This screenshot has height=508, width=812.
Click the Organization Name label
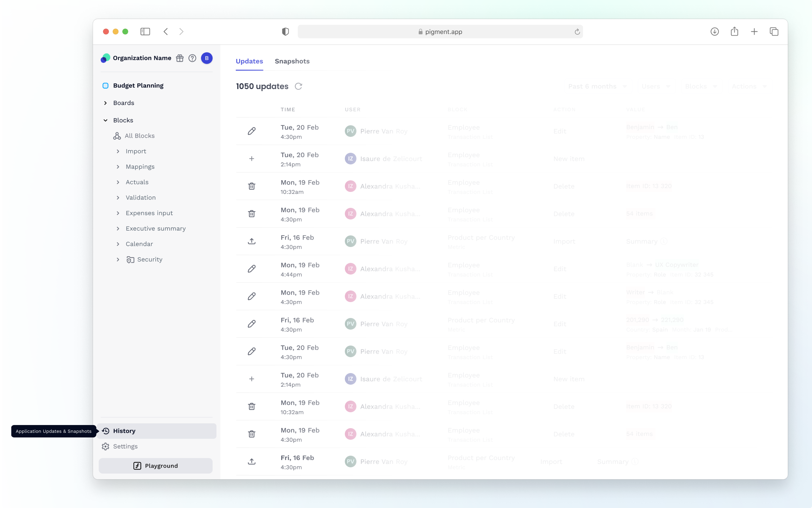tap(142, 58)
